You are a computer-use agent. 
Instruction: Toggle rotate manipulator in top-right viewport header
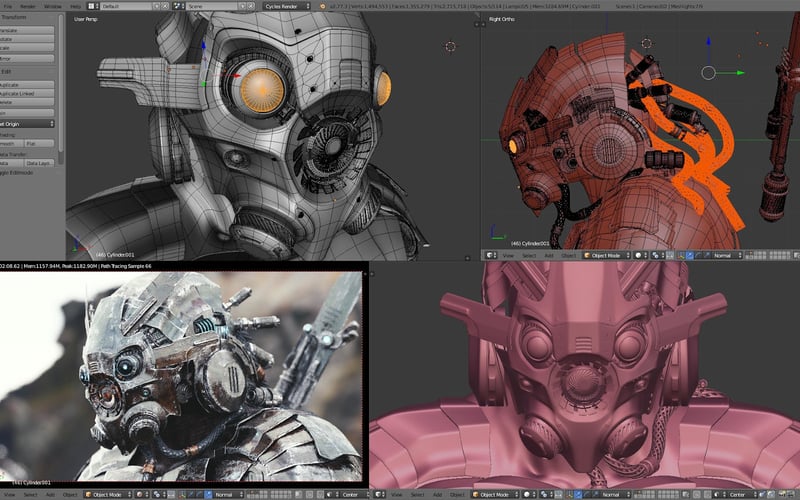698,255
